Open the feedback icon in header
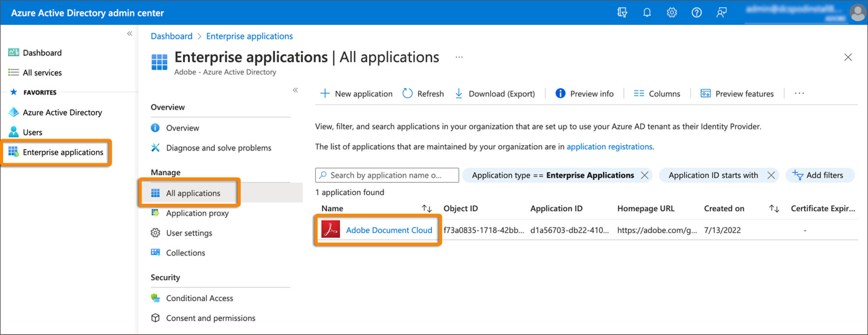 click(722, 13)
